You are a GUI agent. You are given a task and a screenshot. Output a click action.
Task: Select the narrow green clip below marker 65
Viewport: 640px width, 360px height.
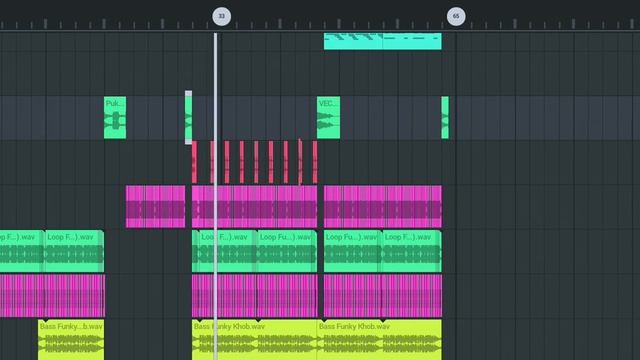click(x=445, y=118)
